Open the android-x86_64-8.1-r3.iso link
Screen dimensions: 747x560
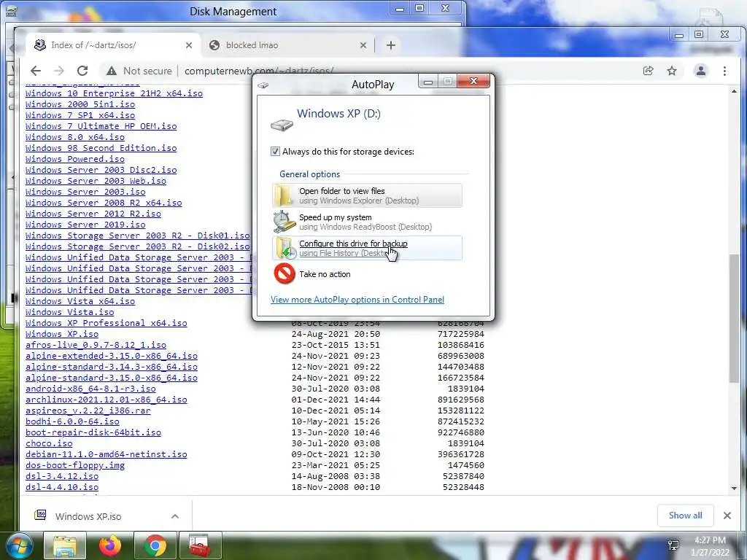(x=90, y=389)
